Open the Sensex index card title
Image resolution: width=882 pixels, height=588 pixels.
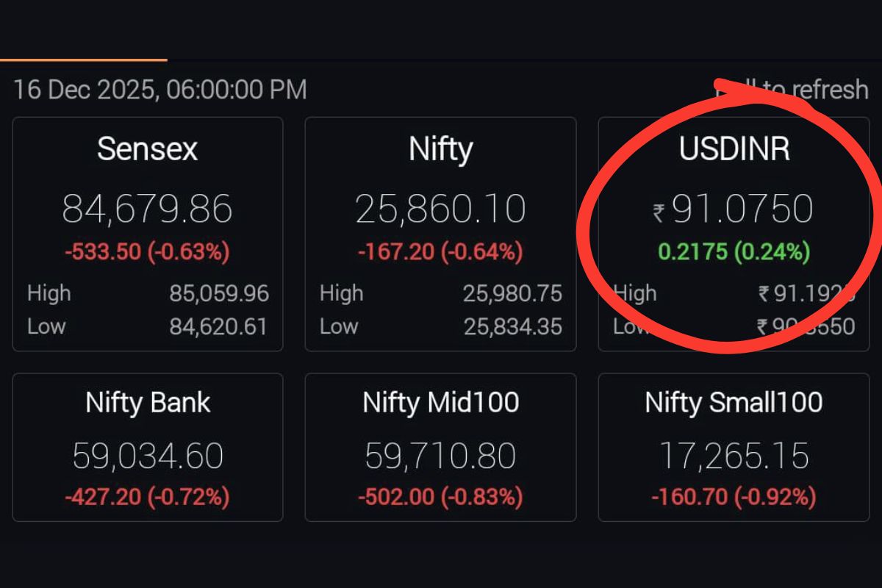point(147,149)
